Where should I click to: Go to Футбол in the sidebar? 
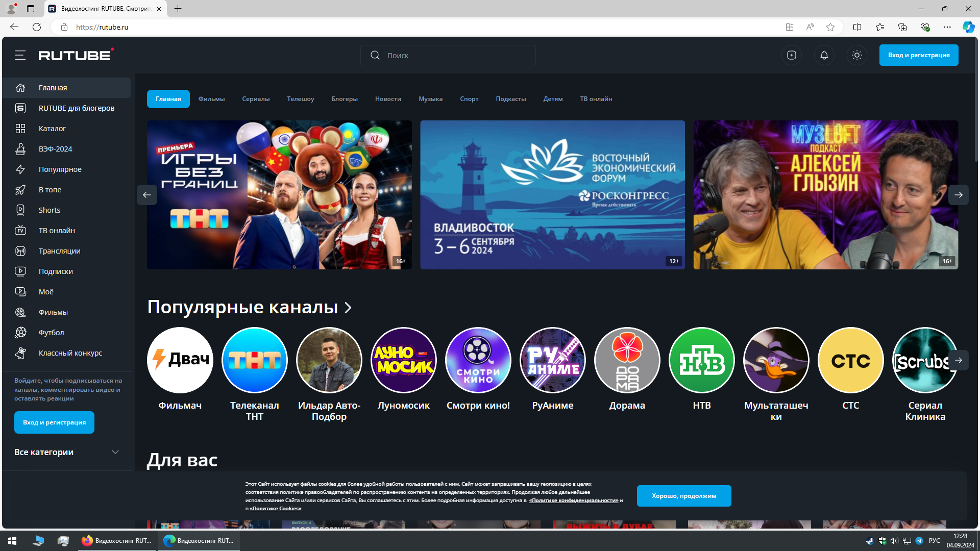51,333
